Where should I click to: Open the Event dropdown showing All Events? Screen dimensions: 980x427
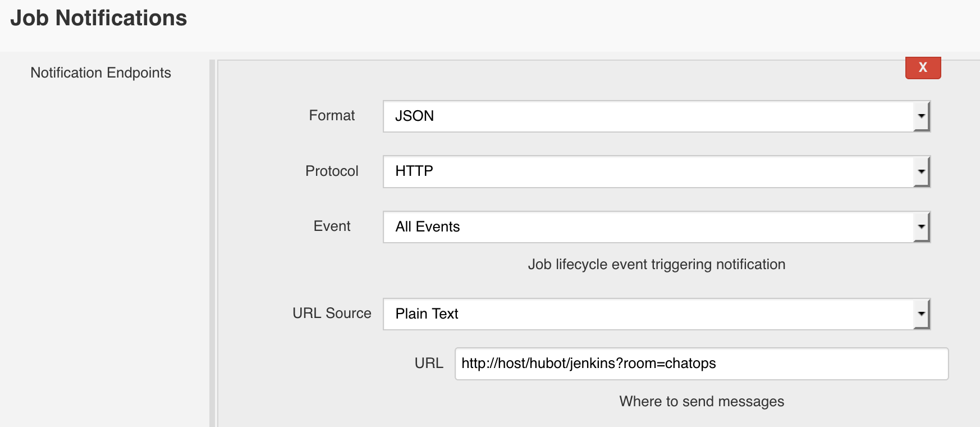(657, 227)
